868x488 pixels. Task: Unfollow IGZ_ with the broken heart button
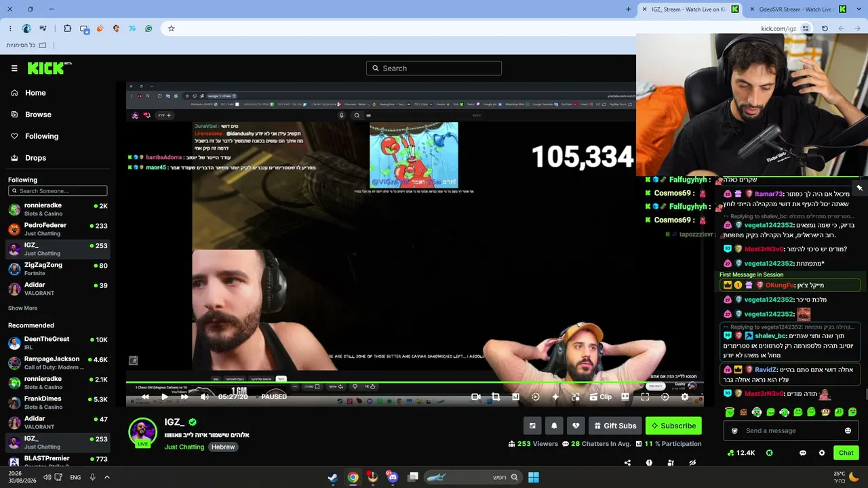coord(576,426)
